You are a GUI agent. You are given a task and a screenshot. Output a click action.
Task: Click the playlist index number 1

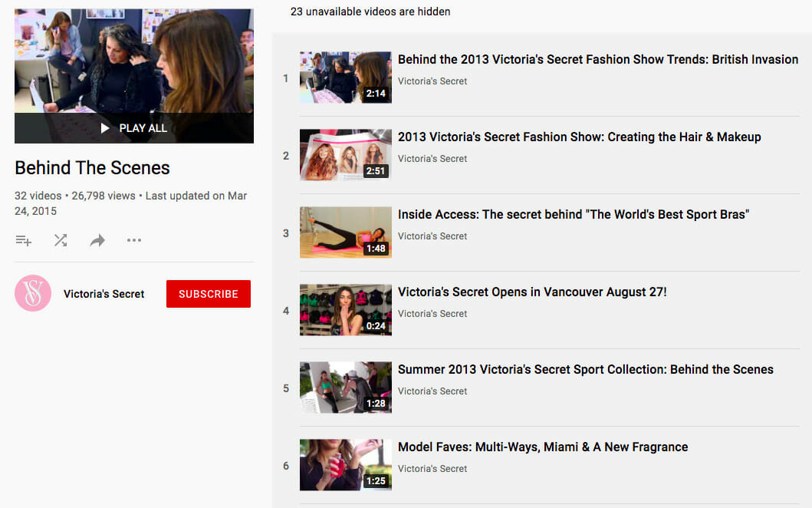(285, 78)
